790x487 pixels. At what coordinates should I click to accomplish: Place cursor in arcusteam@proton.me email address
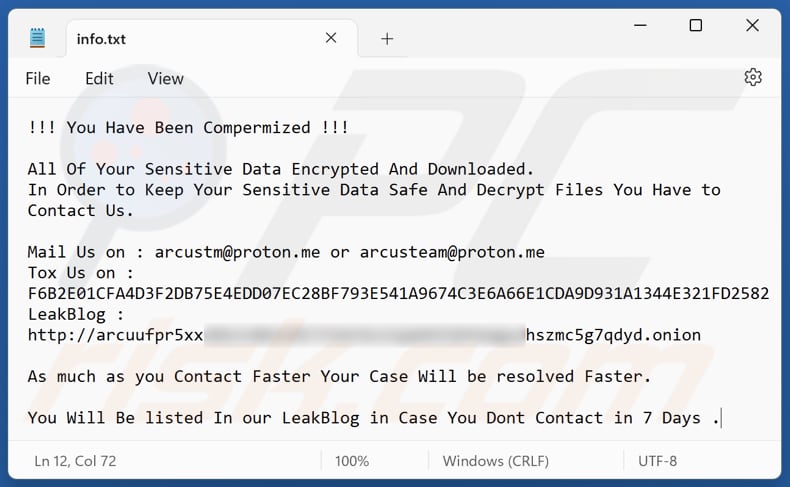[x=452, y=252]
